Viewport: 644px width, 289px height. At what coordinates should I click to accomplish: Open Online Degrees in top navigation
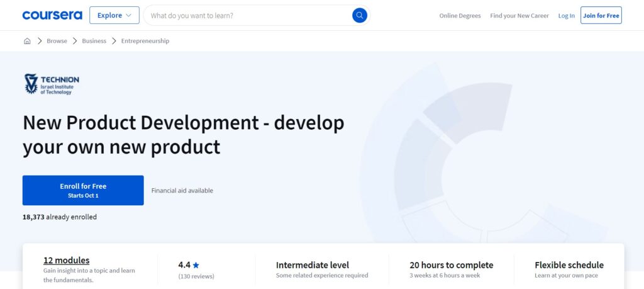click(x=460, y=16)
